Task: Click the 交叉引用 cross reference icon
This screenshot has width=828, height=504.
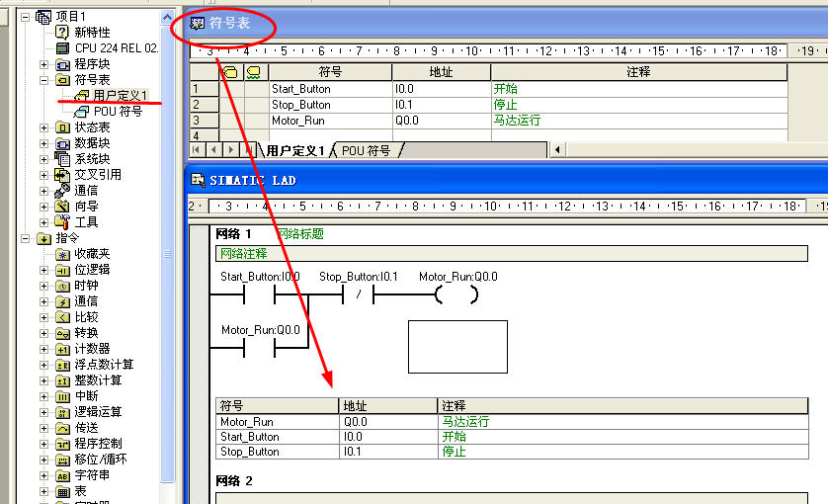Action: (63, 174)
